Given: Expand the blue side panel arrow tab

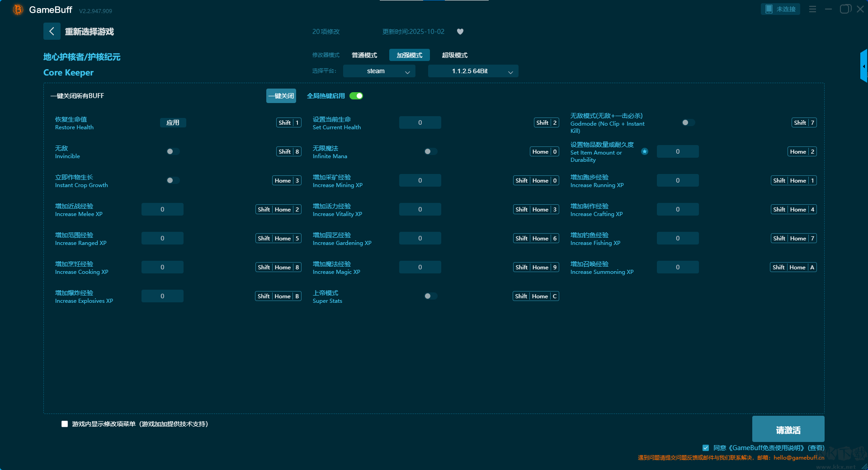Looking at the screenshot, I should (x=863, y=66).
